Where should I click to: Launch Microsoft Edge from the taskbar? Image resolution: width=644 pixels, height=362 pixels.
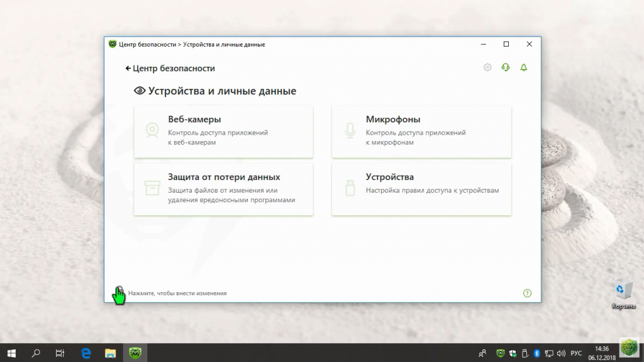86,353
